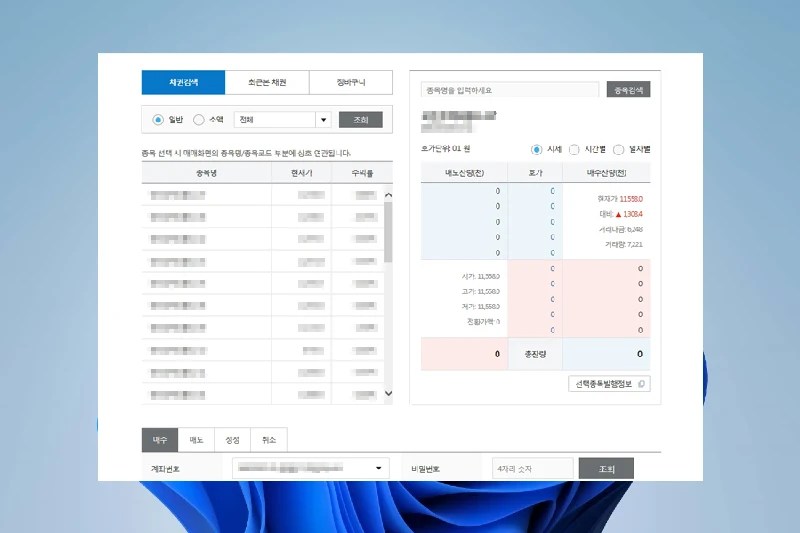Image resolution: width=800 pixels, height=533 pixels.
Task: Select the 일반 radio button
Action: [158, 120]
